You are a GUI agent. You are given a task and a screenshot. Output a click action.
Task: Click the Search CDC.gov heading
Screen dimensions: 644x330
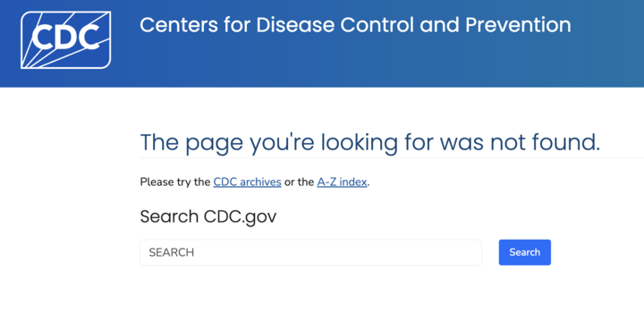point(208,216)
